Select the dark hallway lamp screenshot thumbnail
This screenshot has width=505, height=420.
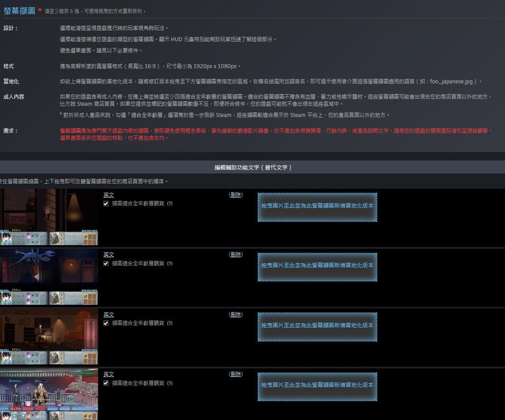tap(49, 217)
